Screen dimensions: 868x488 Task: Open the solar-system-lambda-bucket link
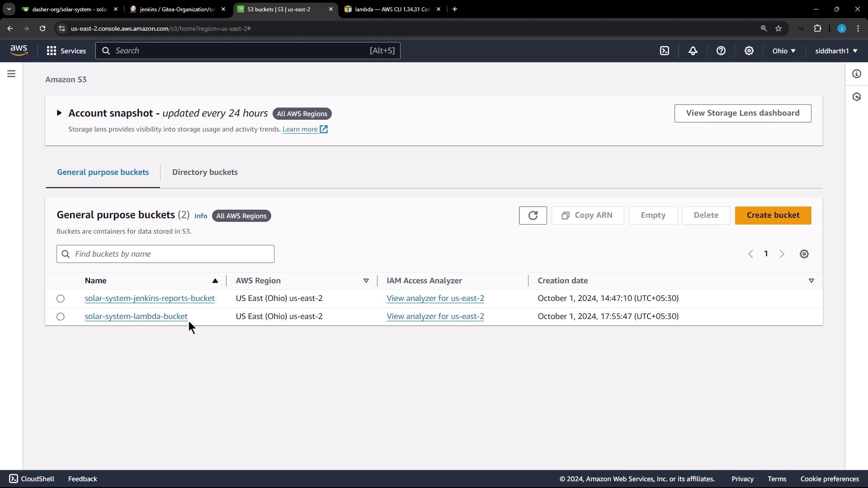(136, 316)
